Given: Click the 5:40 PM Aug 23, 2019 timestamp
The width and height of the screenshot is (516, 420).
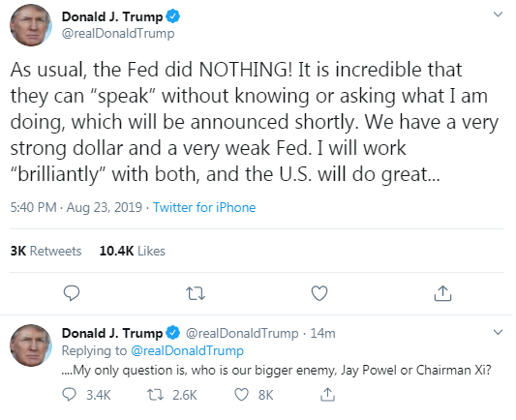Looking at the screenshot, I should click(76, 207).
